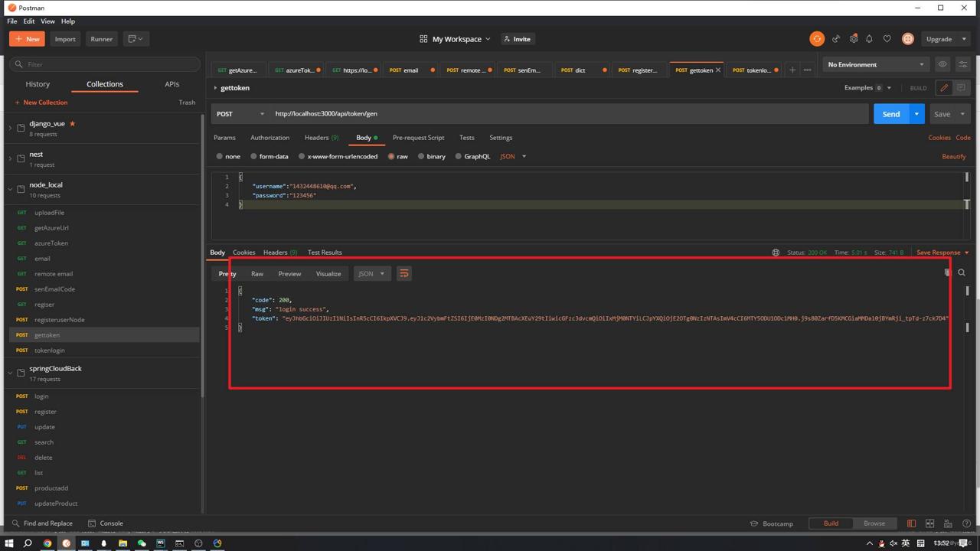The image size is (980, 551).
Task: Copy response using the copy icon
Action: click(x=948, y=272)
